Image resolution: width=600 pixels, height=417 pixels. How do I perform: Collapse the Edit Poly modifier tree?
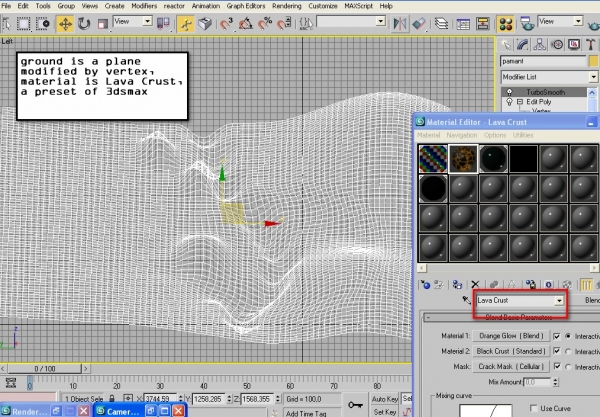click(x=520, y=102)
